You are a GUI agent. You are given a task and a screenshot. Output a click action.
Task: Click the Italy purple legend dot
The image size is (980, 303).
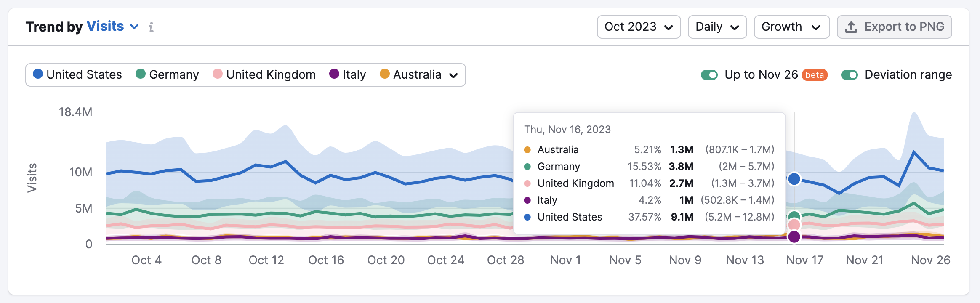click(334, 74)
